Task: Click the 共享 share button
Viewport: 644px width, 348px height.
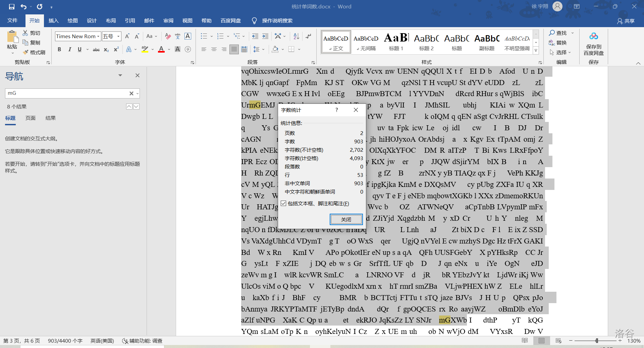Action: click(626, 21)
